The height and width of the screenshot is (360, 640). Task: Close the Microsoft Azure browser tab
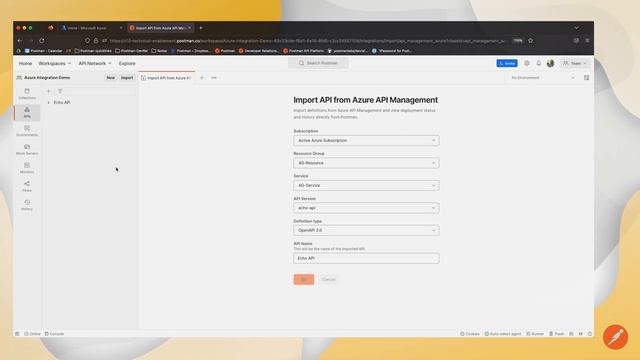pos(121,28)
